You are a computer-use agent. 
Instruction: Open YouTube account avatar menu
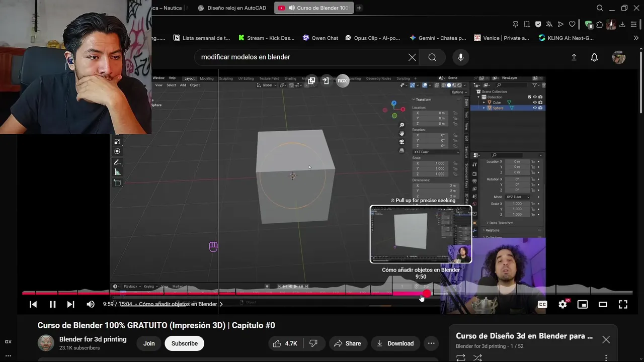tap(619, 57)
